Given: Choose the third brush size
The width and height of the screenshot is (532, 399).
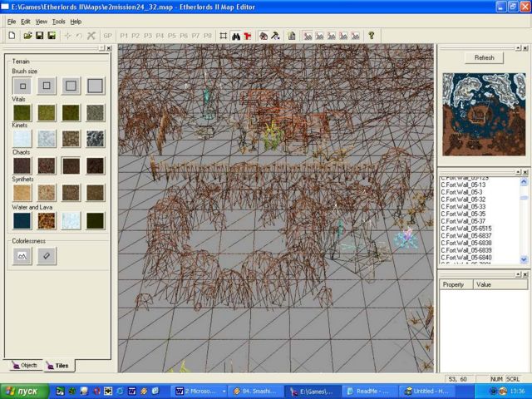Looking at the screenshot, I should pos(71,86).
